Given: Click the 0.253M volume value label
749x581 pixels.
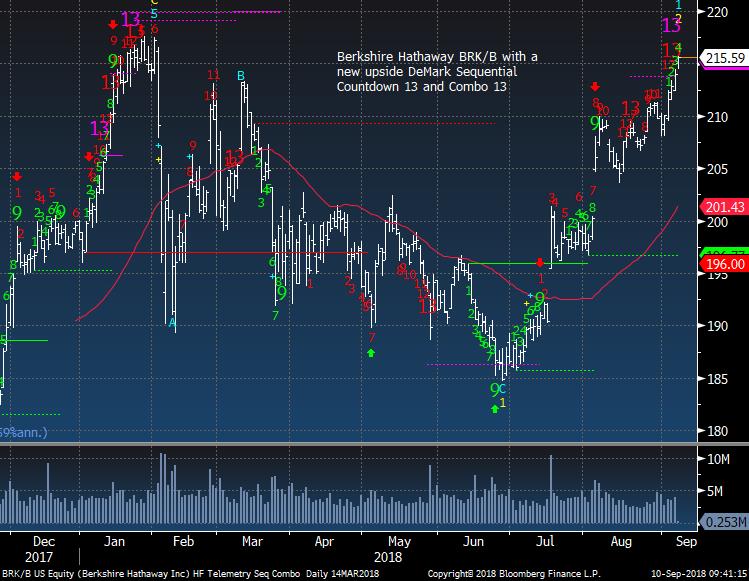Looking at the screenshot, I should point(725,522).
